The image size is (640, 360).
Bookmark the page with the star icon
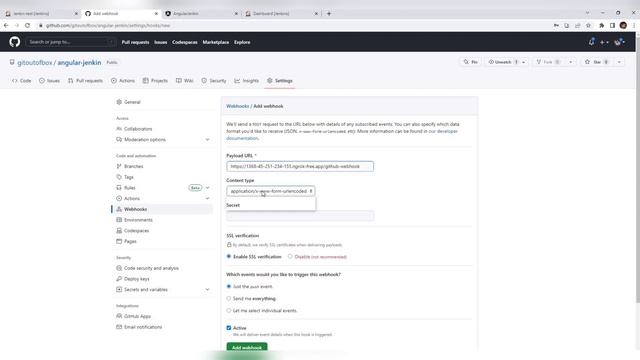coord(588,25)
